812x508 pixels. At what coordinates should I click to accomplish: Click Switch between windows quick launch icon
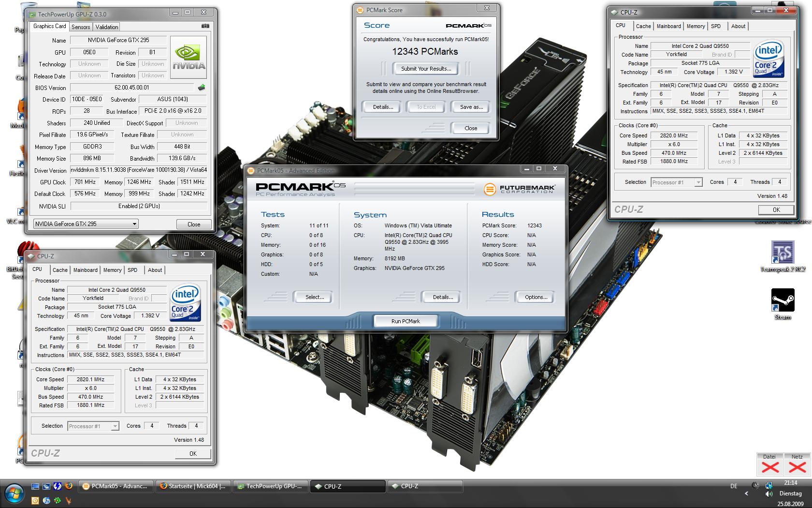pos(46,486)
